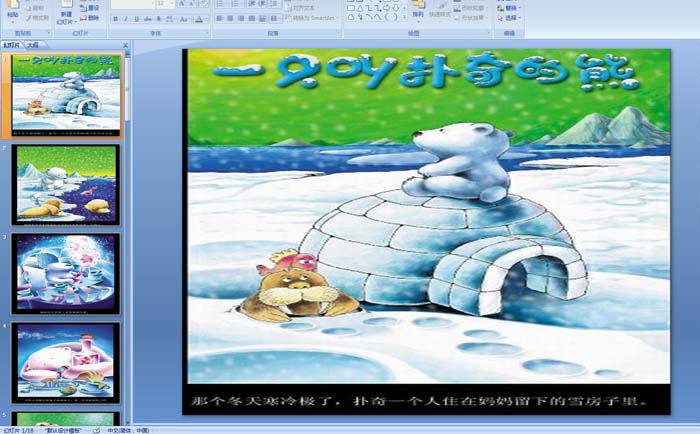Select slide 4 thumbnail
Image resolution: width=700 pixels, height=434 pixels.
66,362
